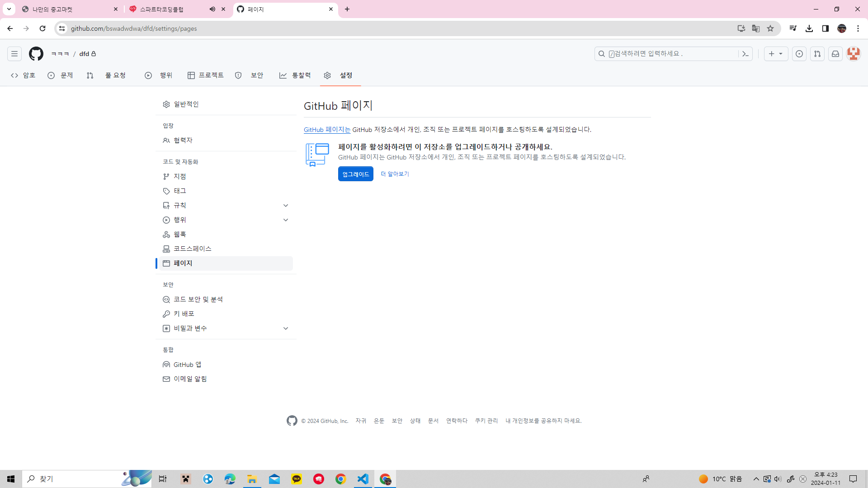
Task: Open the issues icon in the header
Action: [x=799, y=54]
